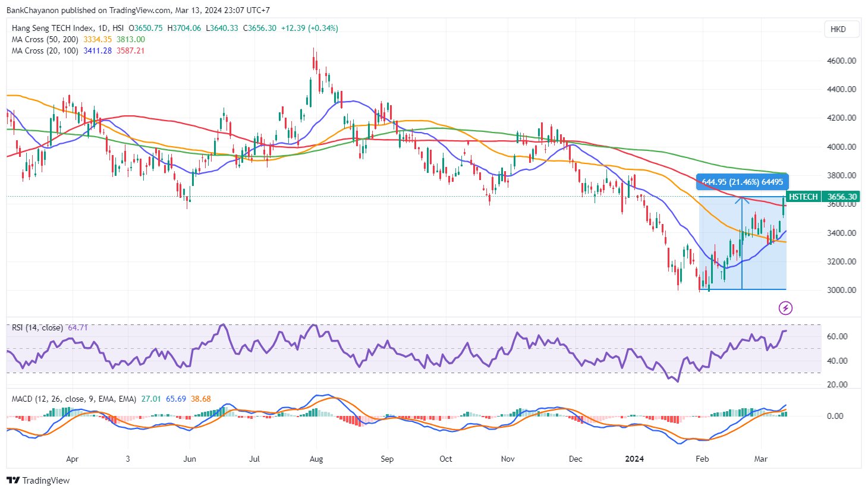
Task: Click the Aug label on time axis
Action: point(316,459)
